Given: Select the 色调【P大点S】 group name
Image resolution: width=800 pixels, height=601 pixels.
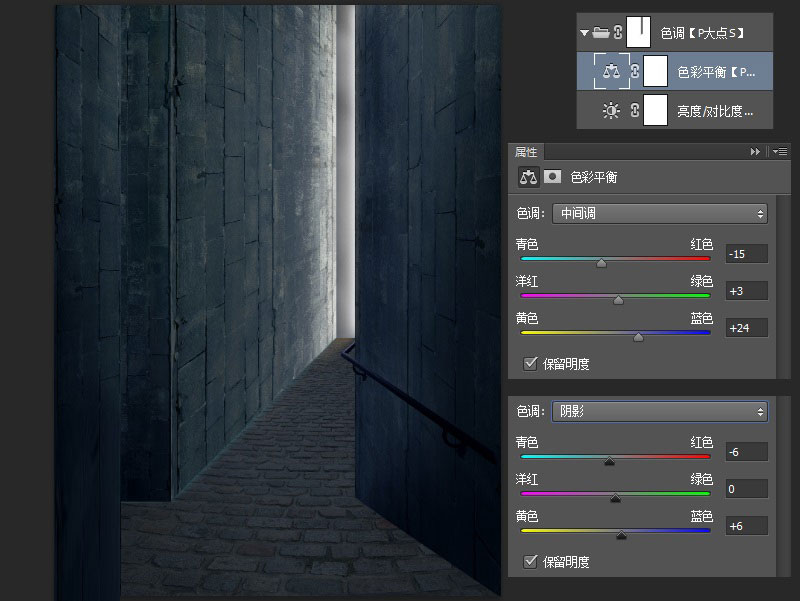Looking at the screenshot, I should 702,33.
